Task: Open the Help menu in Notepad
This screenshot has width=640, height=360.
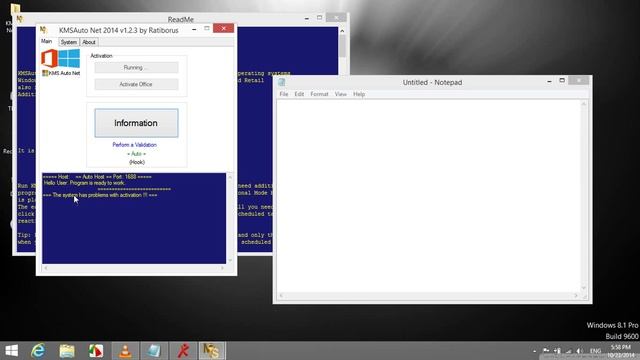Action: (359, 94)
